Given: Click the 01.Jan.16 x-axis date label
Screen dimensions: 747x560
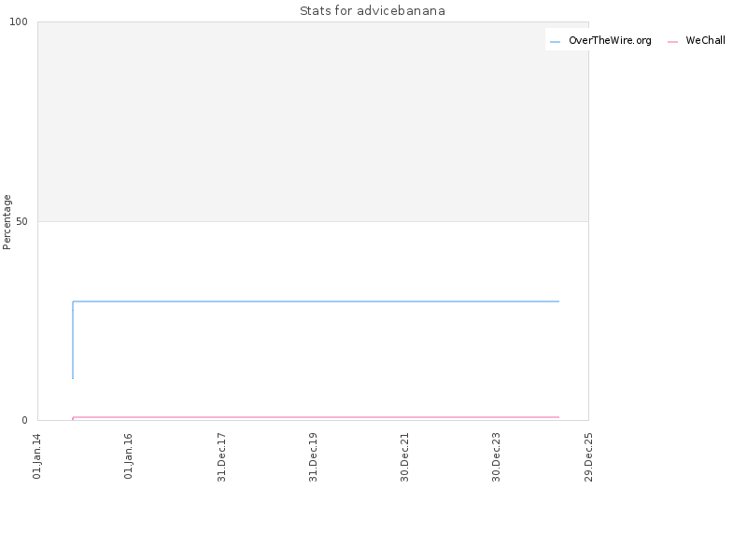Looking at the screenshot, I should [x=128, y=456].
